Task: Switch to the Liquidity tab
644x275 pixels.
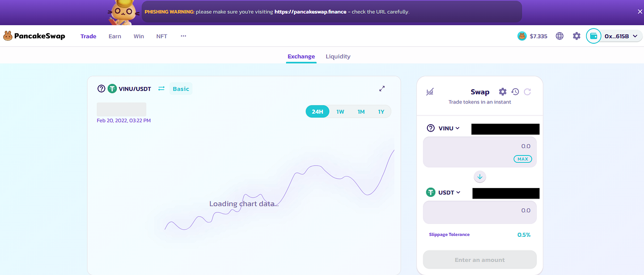Action: 338,57
